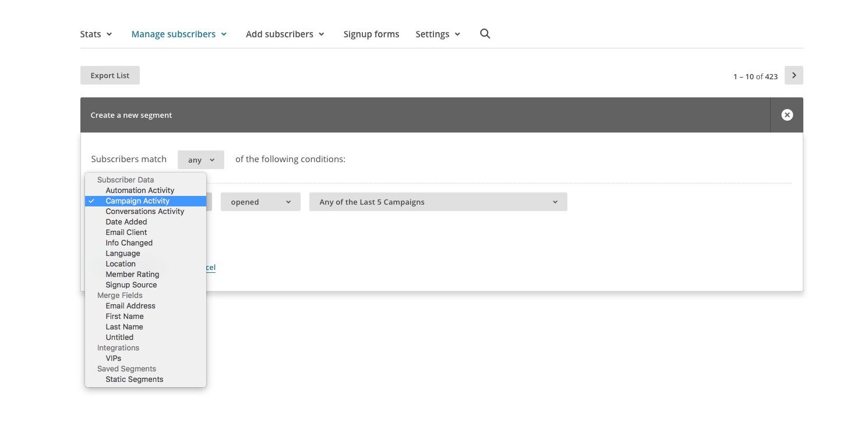Expand the Settings menu
Image resolution: width=868 pixels, height=428 pixels.
pyautogui.click(x=437, y=34)
